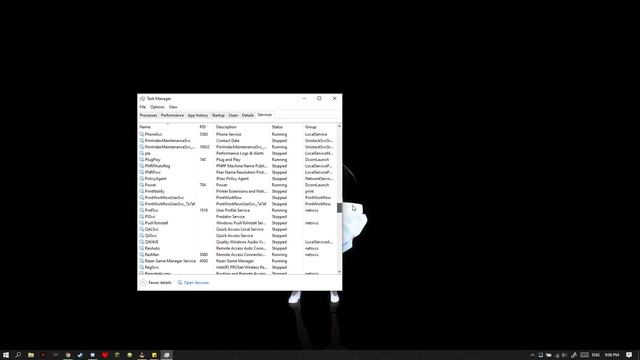Viewport: 640px width, 360px height.
Task: Click the Contact Data description
Action: tap(228, 140)
